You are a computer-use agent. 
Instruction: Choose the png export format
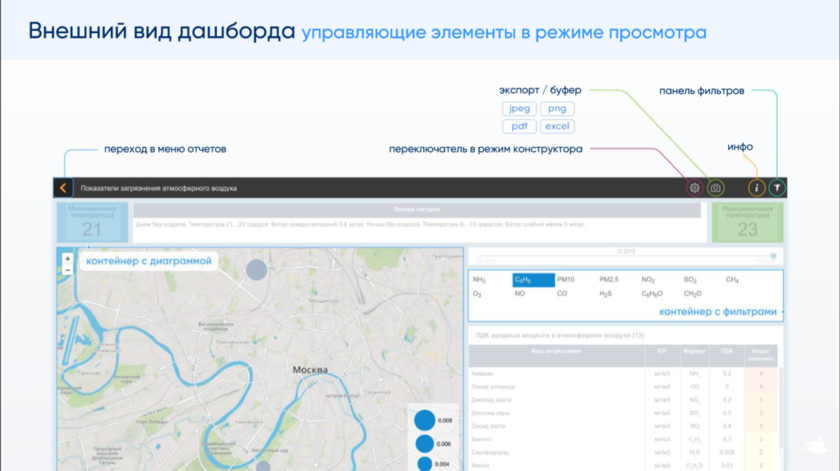point(557,109)
